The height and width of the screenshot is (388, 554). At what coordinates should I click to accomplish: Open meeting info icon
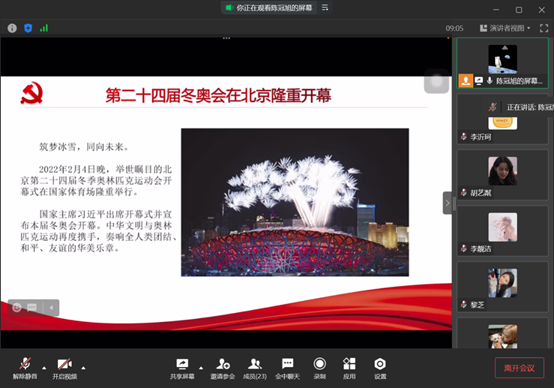pyautogui.click(x=12, y=28)
